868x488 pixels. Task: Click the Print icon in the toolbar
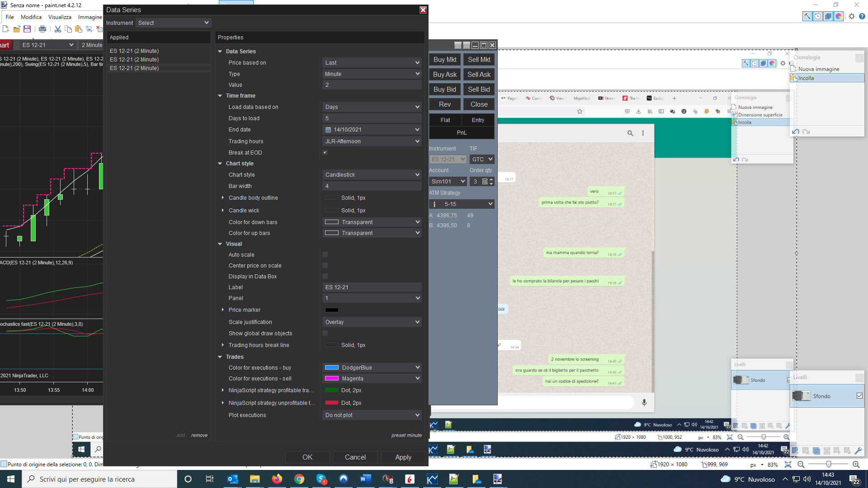pyautogui.click(x=42, y=29)
